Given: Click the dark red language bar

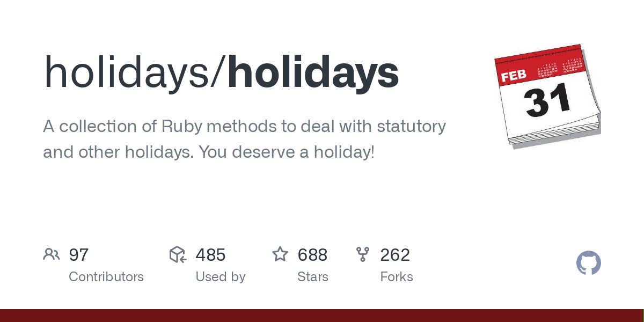Looking at the screenshot, I should (x=322, y=316).
